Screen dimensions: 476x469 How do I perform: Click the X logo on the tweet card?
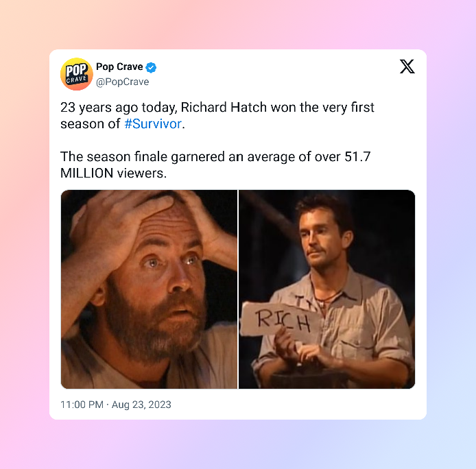(x=407, y=67)
